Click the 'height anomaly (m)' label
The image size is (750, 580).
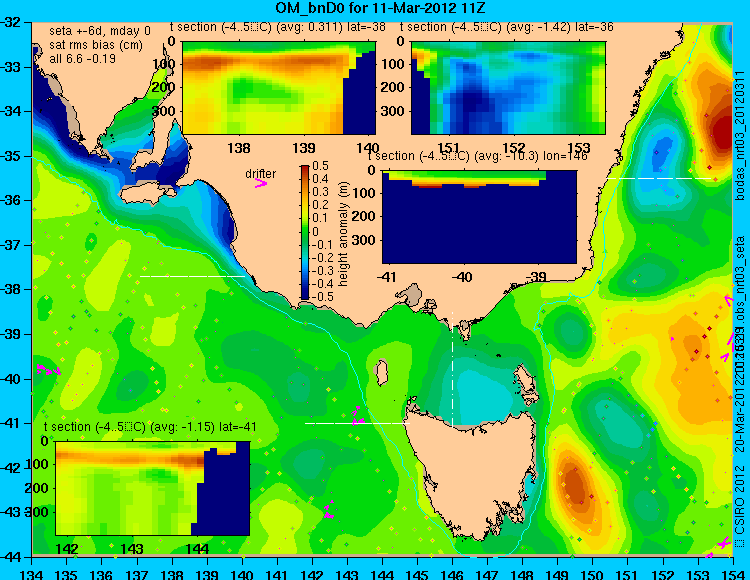click(x=343, y=234)
